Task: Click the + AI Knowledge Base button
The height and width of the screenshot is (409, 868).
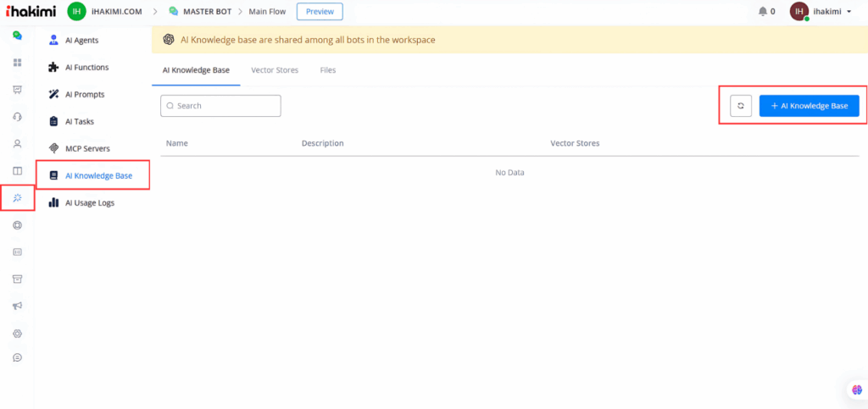Action: tap(809, 106)
